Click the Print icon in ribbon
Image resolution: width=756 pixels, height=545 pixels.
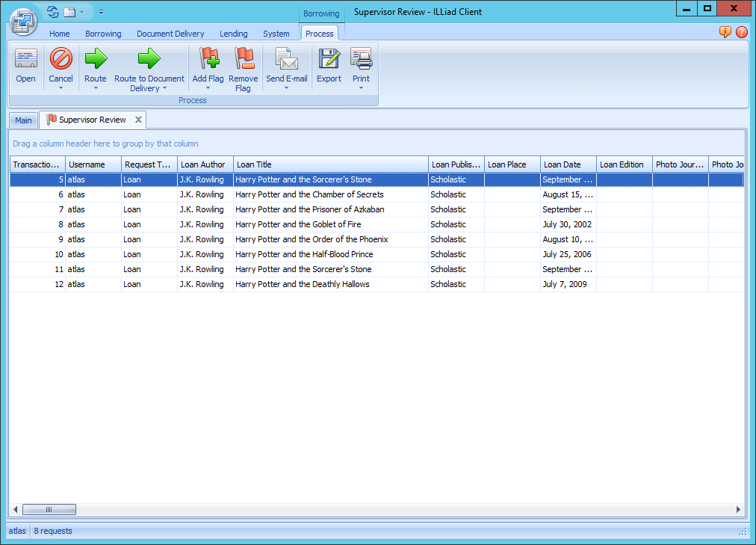click(361, 60)
